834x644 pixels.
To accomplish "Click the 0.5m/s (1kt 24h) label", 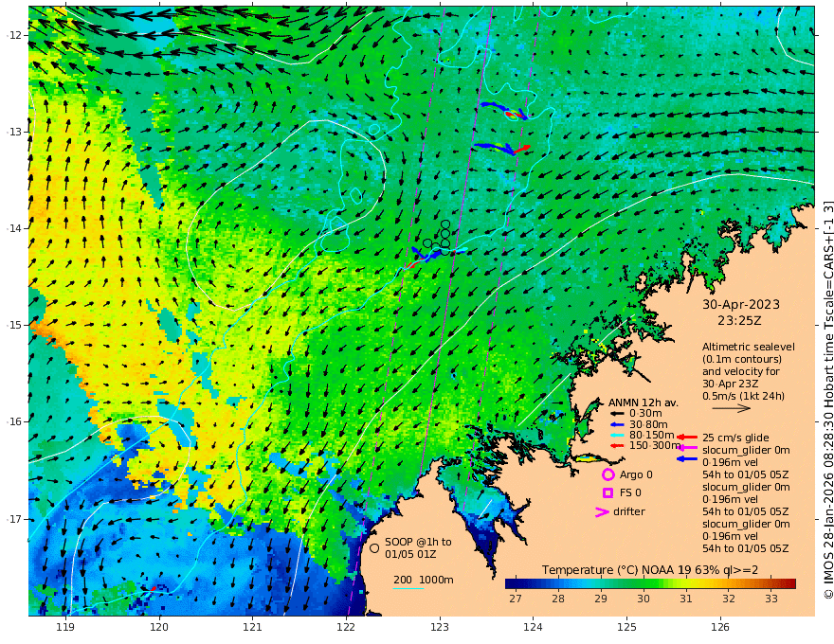I will (743, 396).
